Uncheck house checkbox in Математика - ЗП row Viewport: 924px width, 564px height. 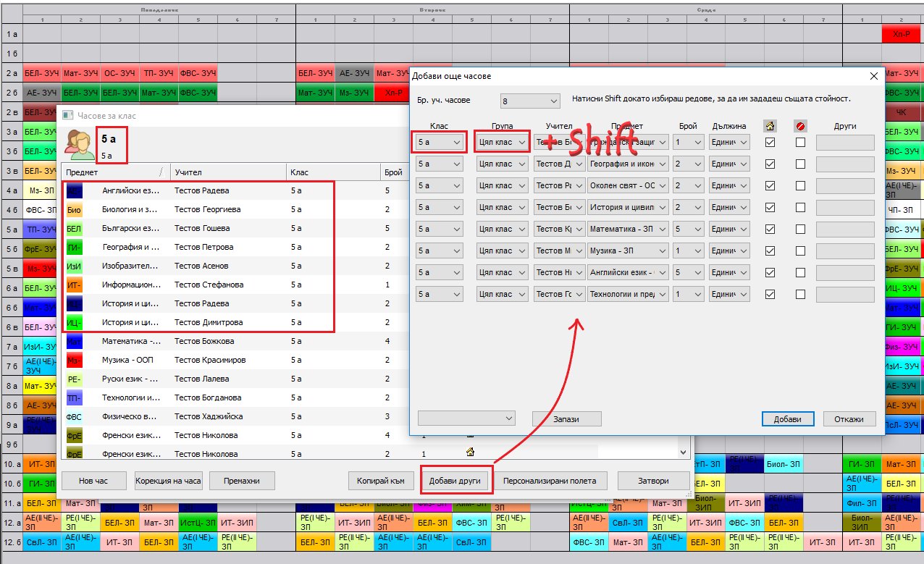click(x=770, y=229)
